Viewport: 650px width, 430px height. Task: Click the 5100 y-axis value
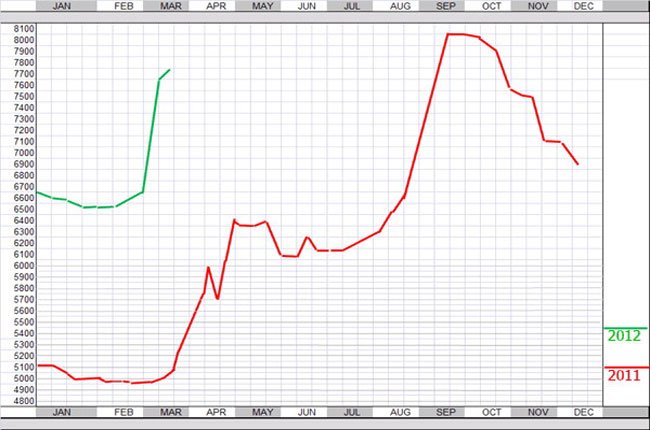point(24,367)
